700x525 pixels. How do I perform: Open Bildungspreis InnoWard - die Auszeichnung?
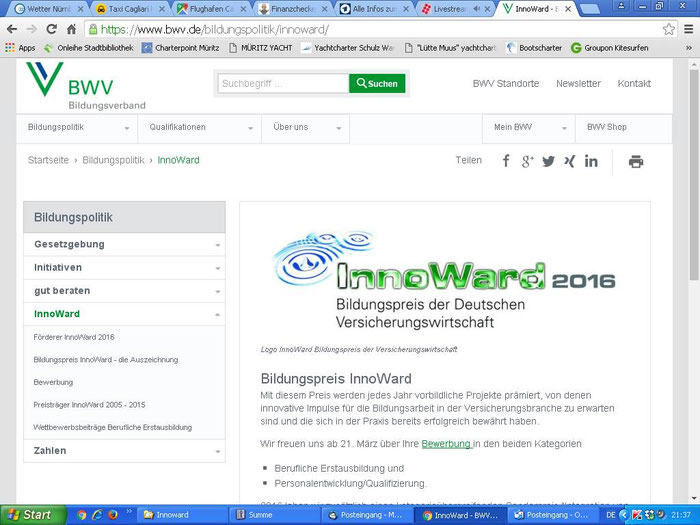point(106,360)
